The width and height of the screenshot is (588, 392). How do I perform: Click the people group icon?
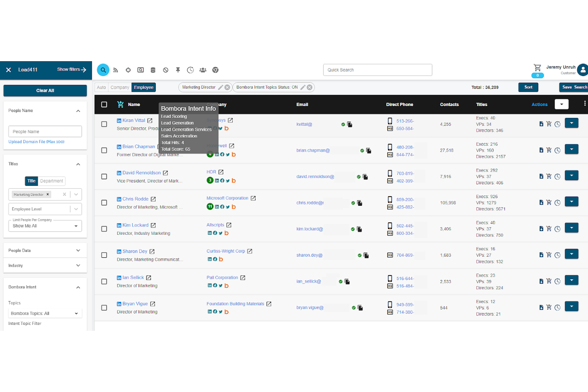[203, 70]
